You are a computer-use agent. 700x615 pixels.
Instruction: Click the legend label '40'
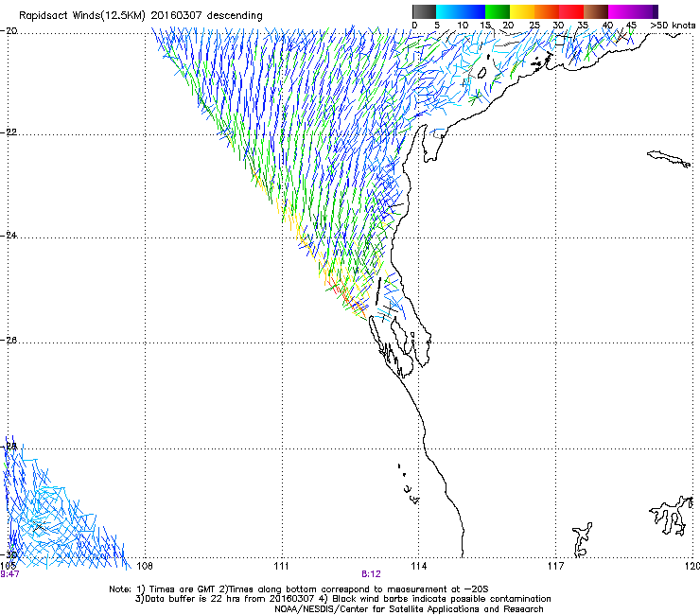[607, 26]
